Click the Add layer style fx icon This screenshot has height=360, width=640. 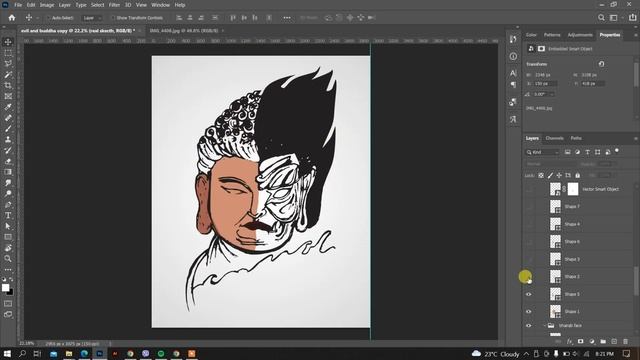tap(569, 341)
